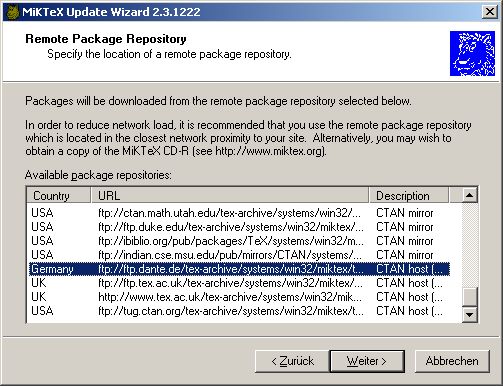Select the Germany ftp.dante.de repository
503x386 pixels.
pos(239,269)
